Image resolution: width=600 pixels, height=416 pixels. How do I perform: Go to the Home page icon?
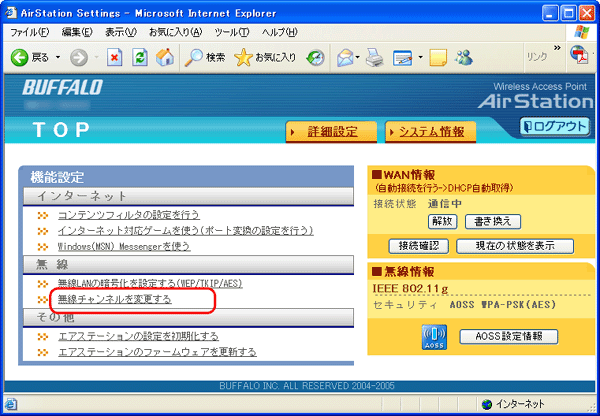coord(165,58)
